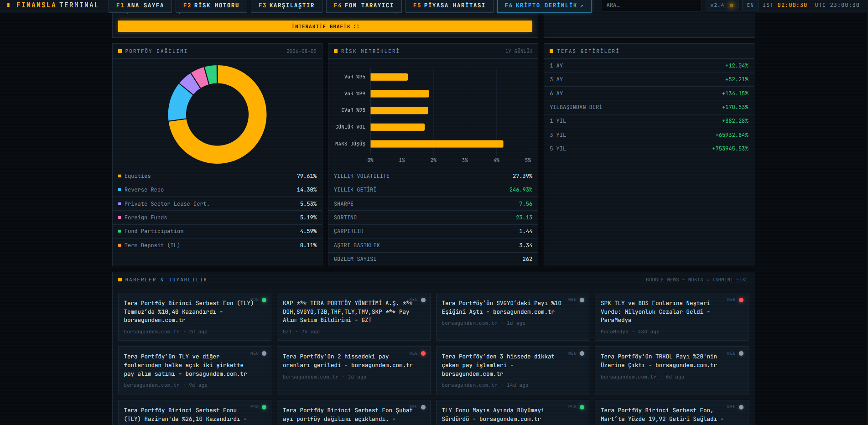Click the Reverse Repo legend color square
The image size is (868, 425).
click(120, 190)
